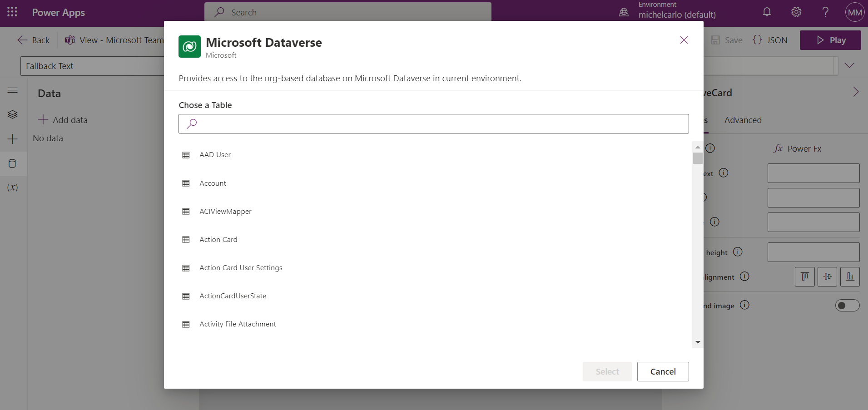The width and height of the screenshot is (868, 410).
Task: Open the Power Fx variables (x) panel
Action: 12,188
